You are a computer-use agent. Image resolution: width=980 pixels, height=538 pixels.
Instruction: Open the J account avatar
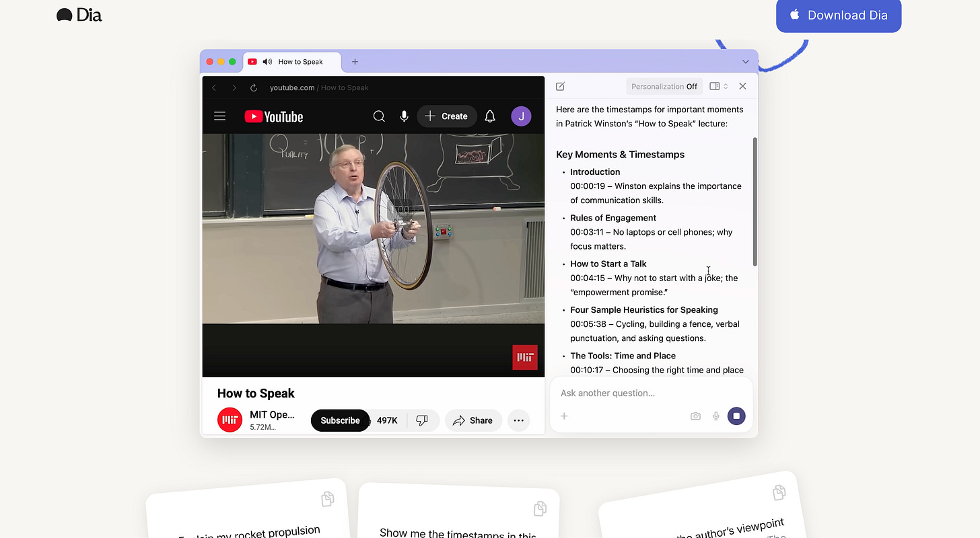tap(521, 116)
